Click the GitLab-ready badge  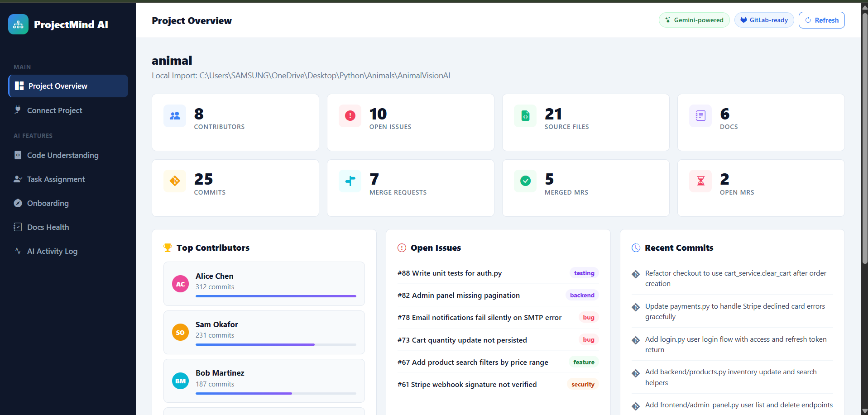coord(764,20)
